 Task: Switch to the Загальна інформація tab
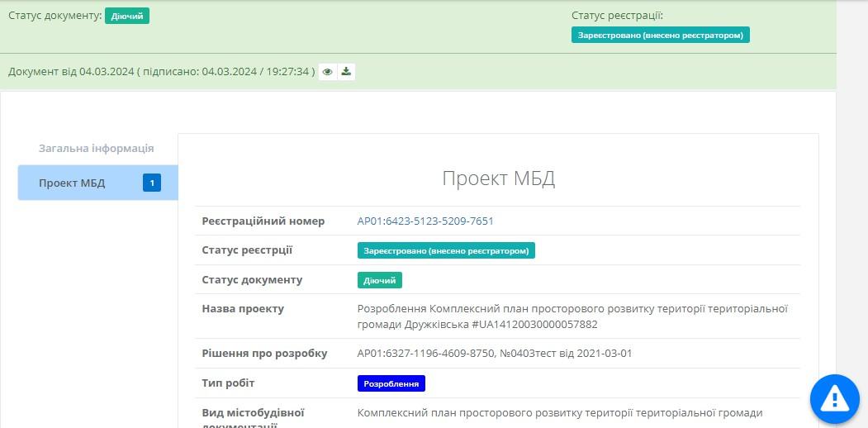pos(97,149)
